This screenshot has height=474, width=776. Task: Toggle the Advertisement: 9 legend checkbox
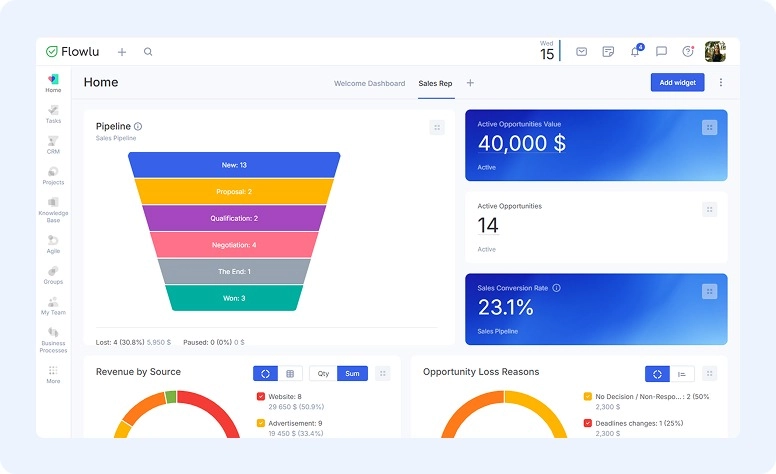tap(261, 423)
